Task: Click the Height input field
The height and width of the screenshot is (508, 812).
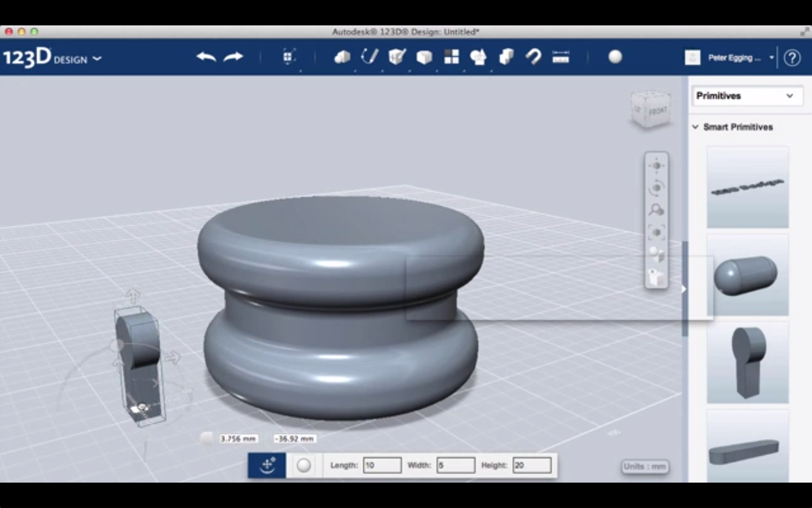Action: 532,465
